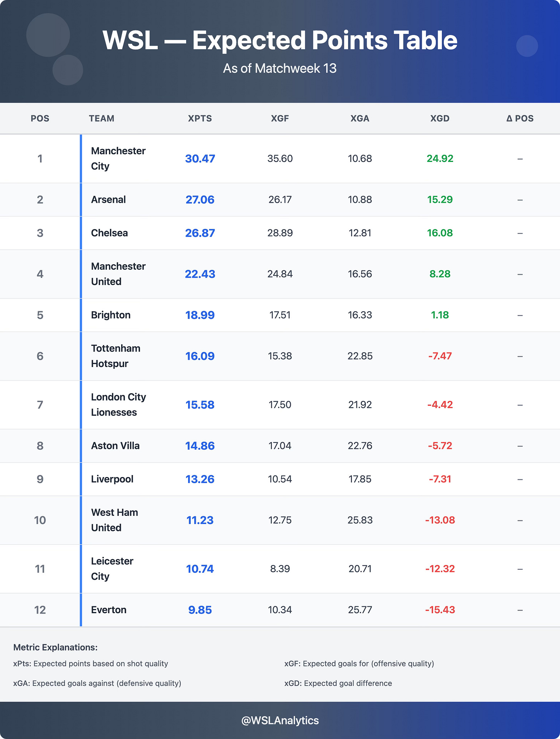This screenshot has width=560, height=739.
Task: Click the @WSLAnalytics handle in footer
Action: tap(280, 721)
